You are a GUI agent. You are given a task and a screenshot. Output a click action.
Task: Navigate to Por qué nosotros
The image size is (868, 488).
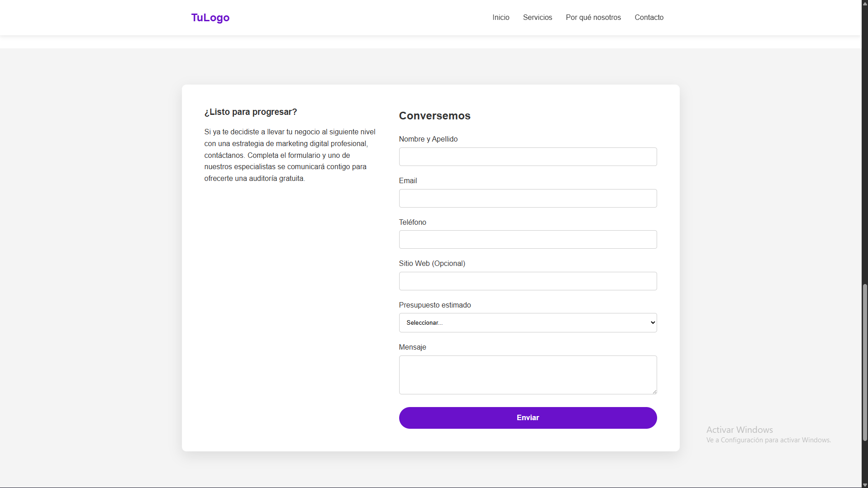[x=593, y=18]
